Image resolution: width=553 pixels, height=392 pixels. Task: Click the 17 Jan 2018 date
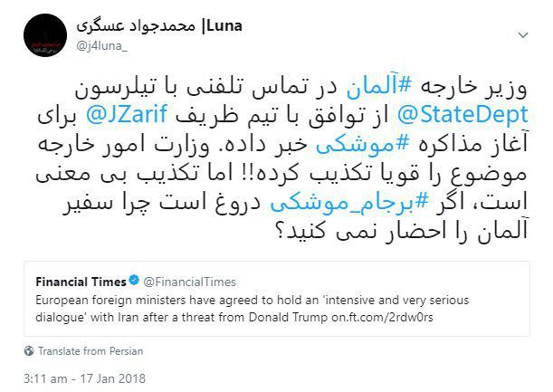point(112,378)
